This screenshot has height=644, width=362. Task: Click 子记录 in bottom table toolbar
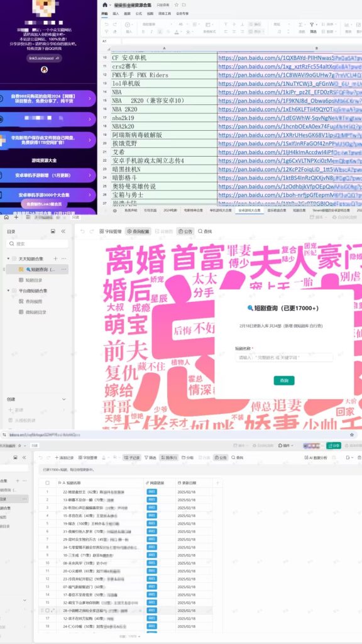tap(132, 457)
